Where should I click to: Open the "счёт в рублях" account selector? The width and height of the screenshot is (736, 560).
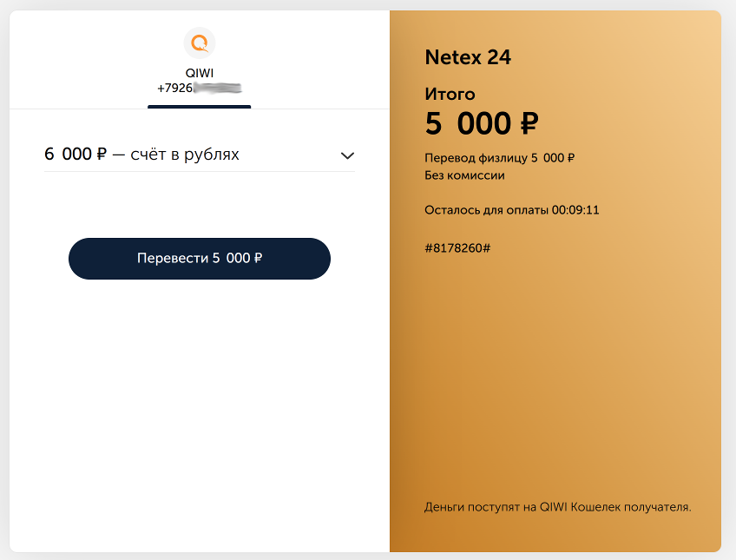click(184, 155)
